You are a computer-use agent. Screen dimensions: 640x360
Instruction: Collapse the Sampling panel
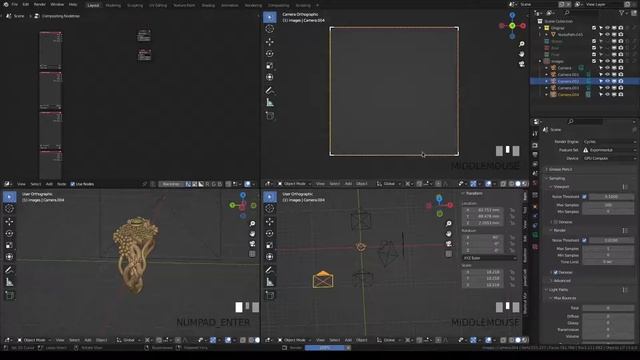point(556,178)
